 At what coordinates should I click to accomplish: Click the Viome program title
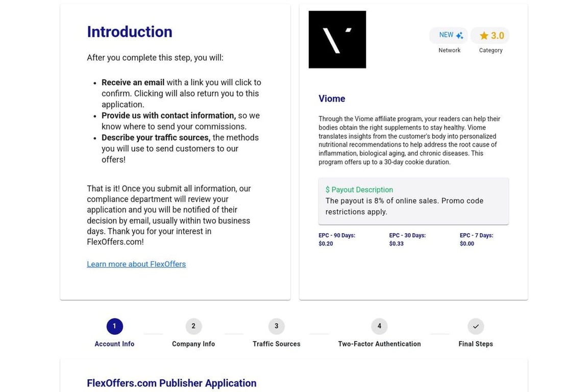coord(332,99)
